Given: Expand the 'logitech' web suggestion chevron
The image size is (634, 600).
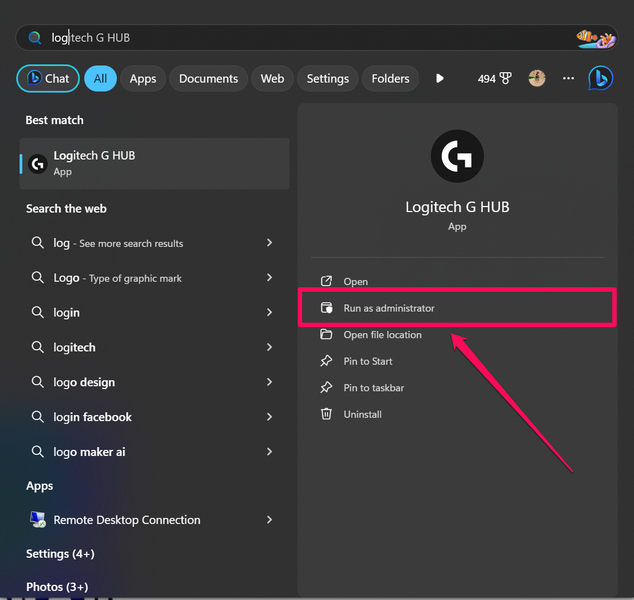Looking at the screenshot, I should pyautogui.click(x=269, y=347).
